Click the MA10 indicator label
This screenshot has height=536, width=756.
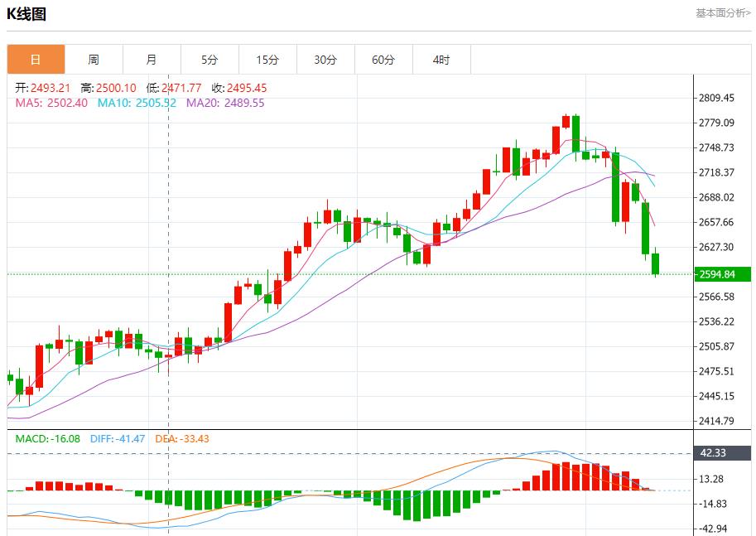[137, 103]
